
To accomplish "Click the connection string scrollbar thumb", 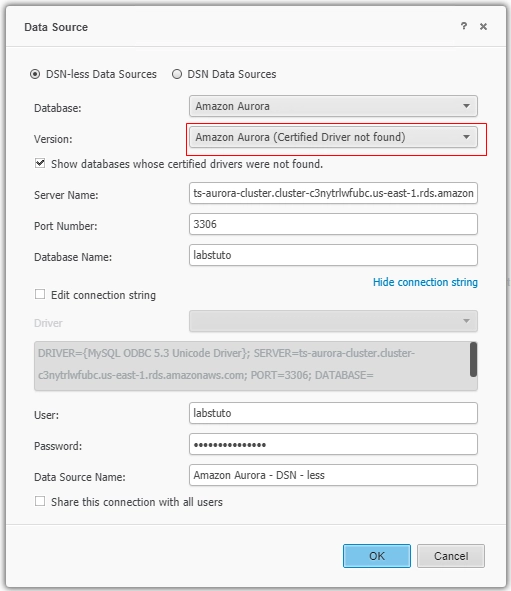I will tap(473, 359).
